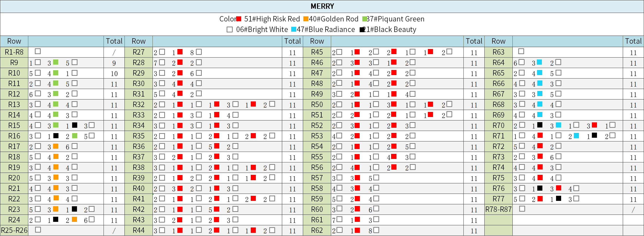Click the Black Beauty legend swatch
The height and width of the screenshot is (236, 644).
pyautogui.click(x=362, y=29)
